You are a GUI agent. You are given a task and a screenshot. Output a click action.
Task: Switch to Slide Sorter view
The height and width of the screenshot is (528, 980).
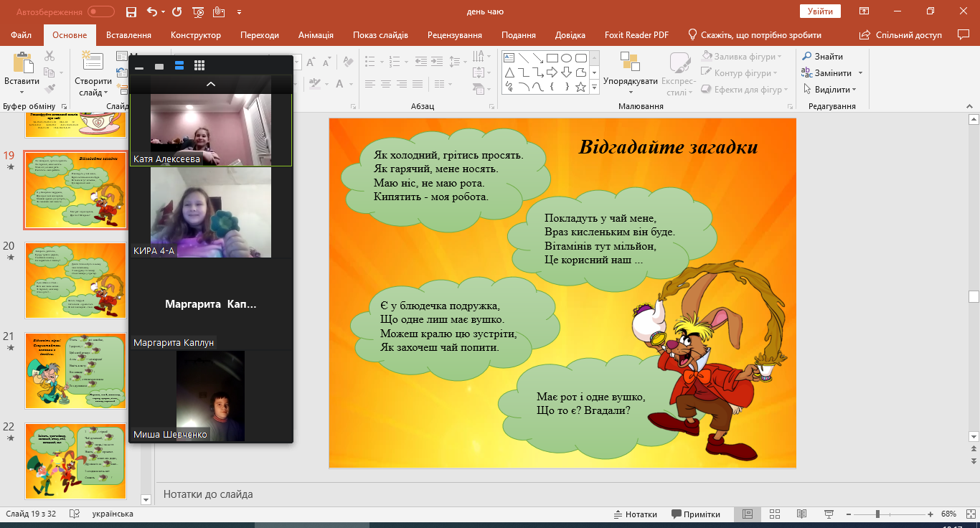point(775,514)
